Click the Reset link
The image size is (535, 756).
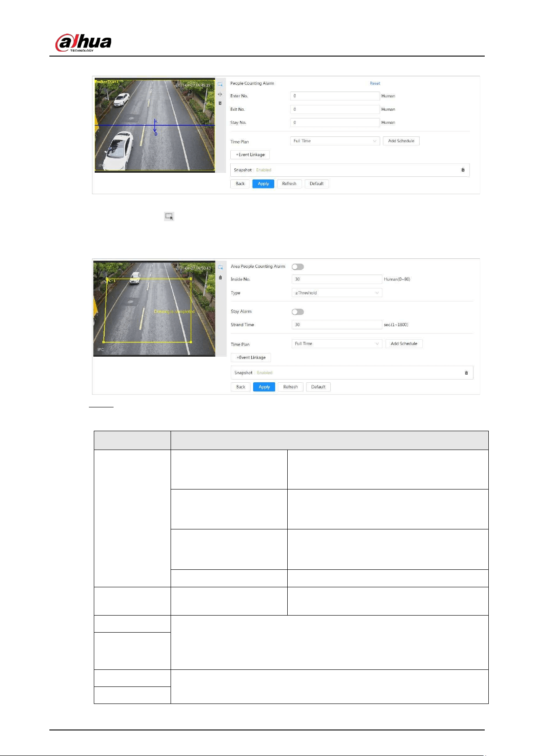pyautogui.click(x=375, y=83)
